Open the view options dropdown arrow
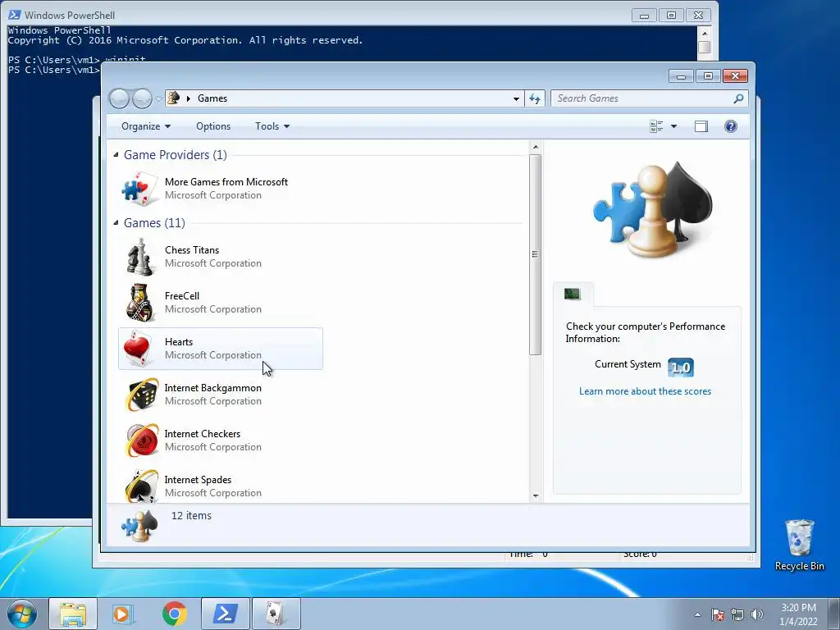 [674, 126]
